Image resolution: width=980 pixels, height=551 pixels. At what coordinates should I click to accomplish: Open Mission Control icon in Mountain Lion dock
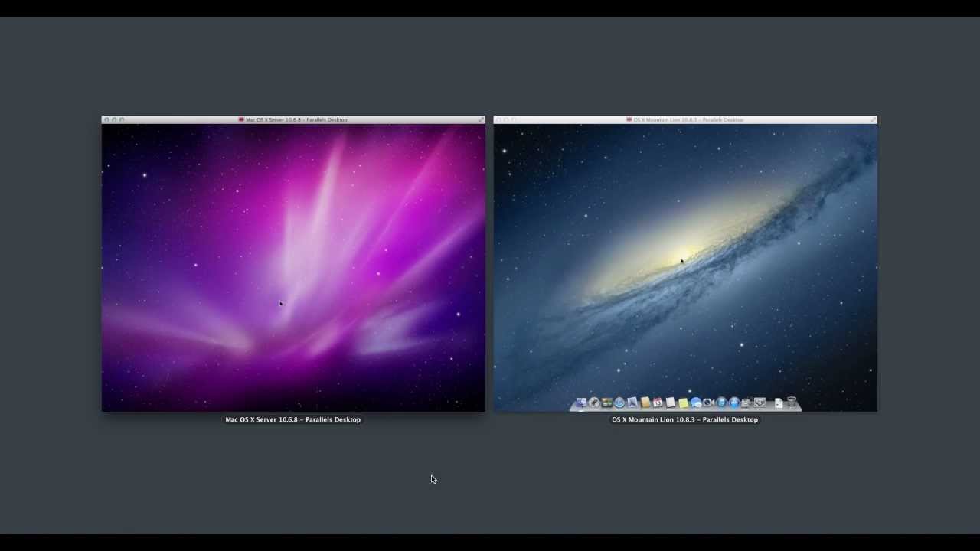(x=606, y=403)
